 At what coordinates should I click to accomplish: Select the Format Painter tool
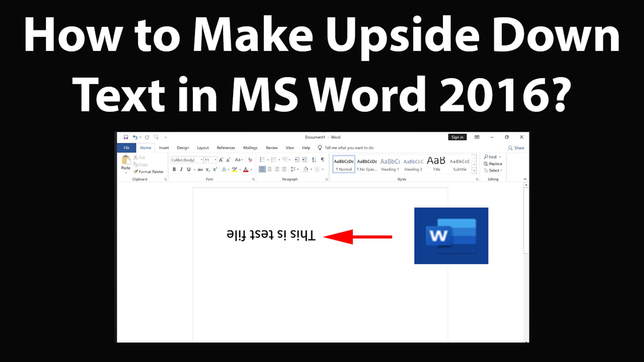point(148,172)
